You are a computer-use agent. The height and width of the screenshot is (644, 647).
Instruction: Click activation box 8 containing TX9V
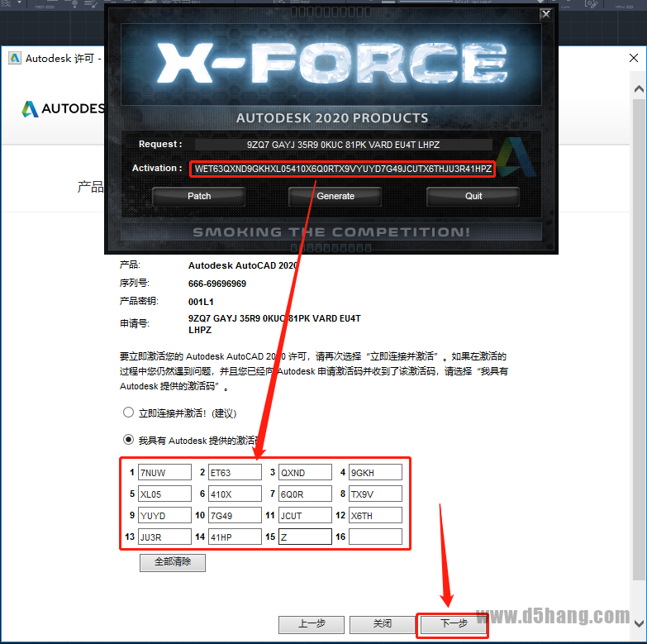(x=375, y=494)
